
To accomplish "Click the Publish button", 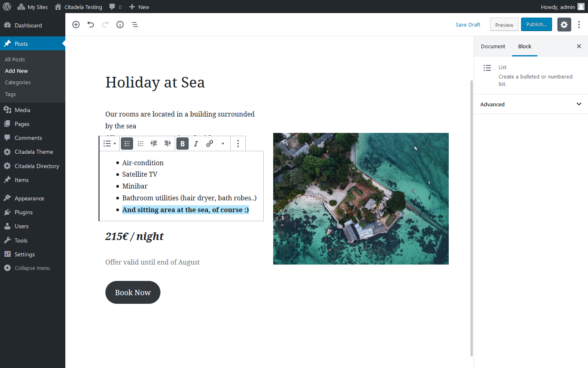I will click(536, 25).
